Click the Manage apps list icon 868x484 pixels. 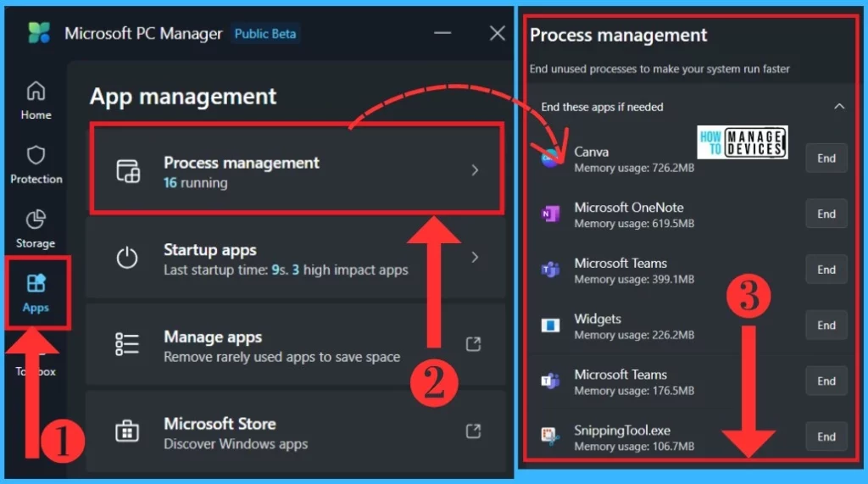coord(127,344)
